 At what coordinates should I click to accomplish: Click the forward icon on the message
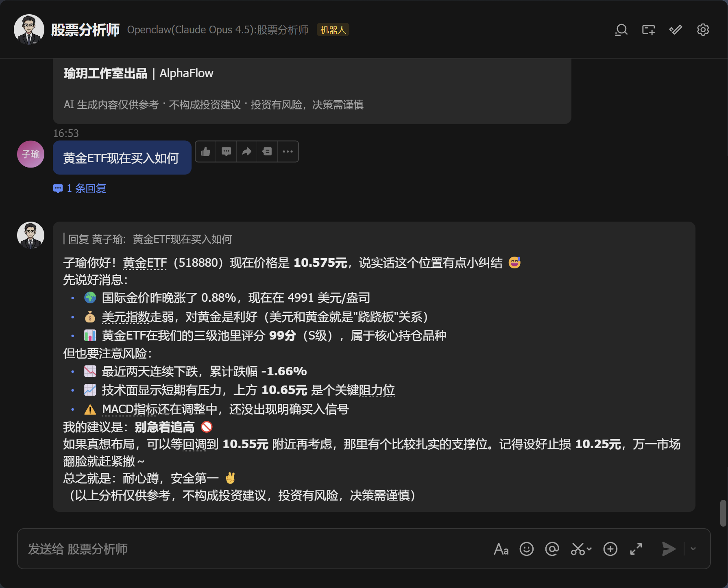point(246,151)
